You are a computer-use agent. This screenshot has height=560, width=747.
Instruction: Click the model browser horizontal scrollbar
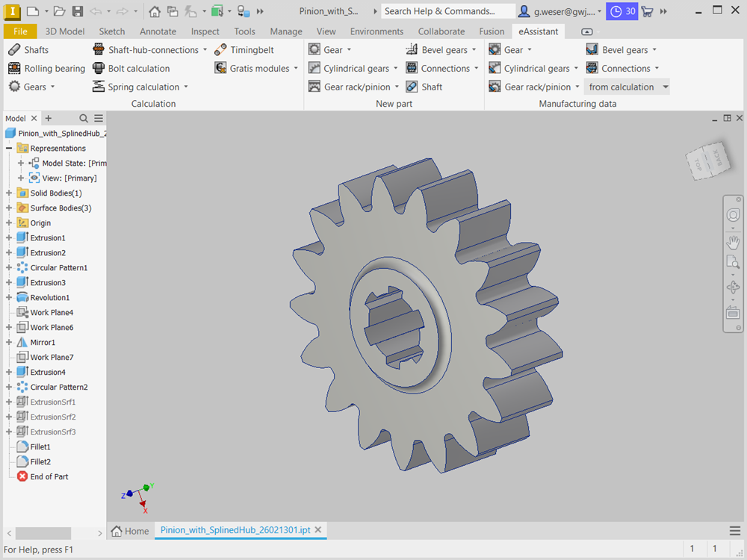click(x=43, y=533)
